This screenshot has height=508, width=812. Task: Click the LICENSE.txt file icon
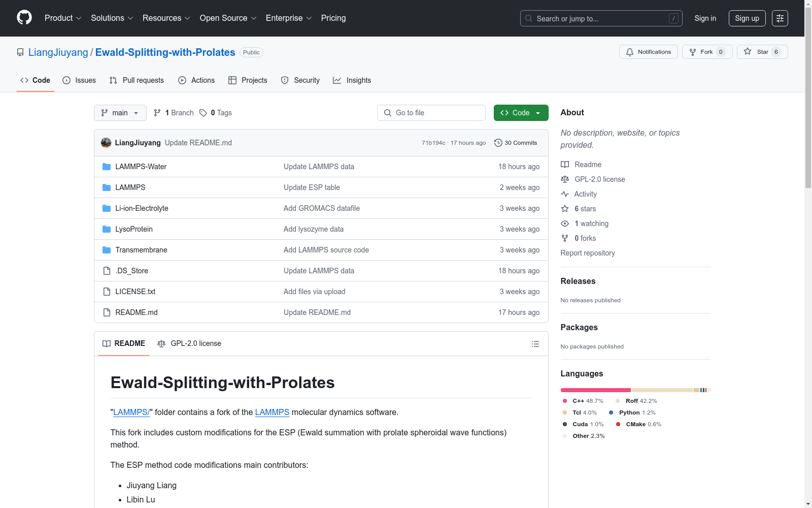tap(107, 292)
